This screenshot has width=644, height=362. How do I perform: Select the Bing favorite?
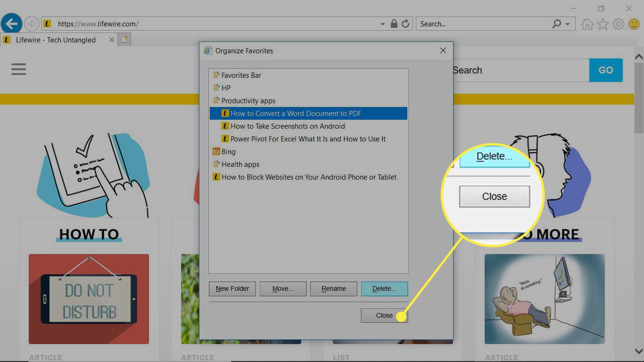(224, 151)
